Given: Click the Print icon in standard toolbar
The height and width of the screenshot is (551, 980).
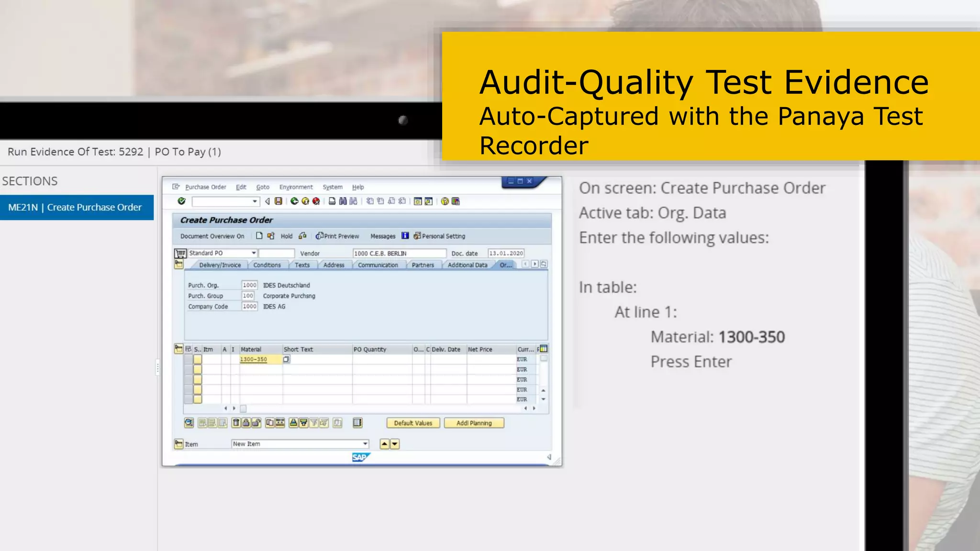Looking at the screenshot, I should pyautogui.click(x=332, y=201).
